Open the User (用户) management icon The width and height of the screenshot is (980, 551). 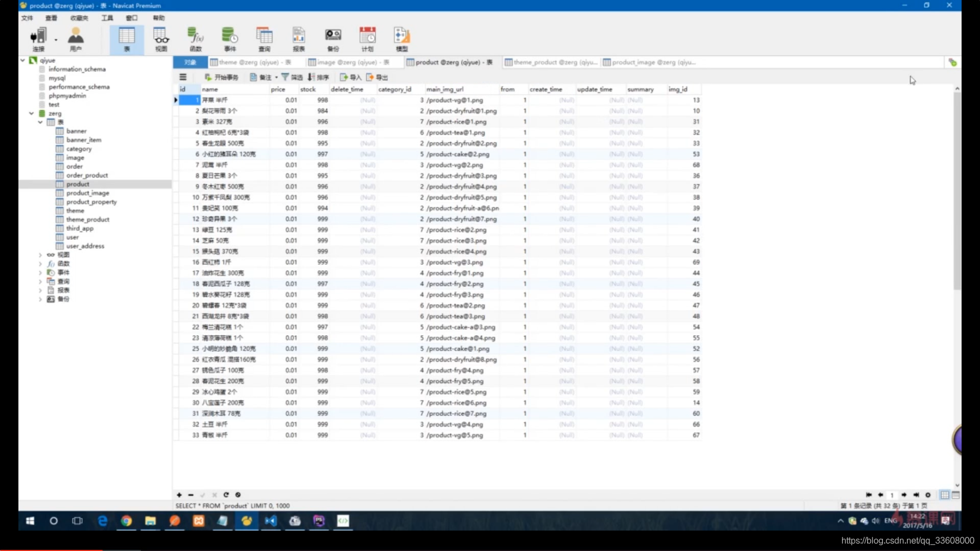[x=76, y=40]
